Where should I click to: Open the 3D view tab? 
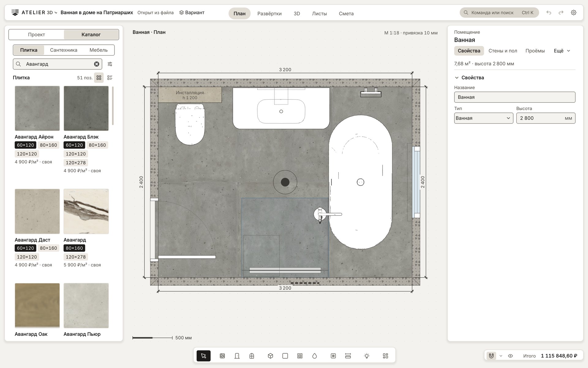[x=297, y=13]
